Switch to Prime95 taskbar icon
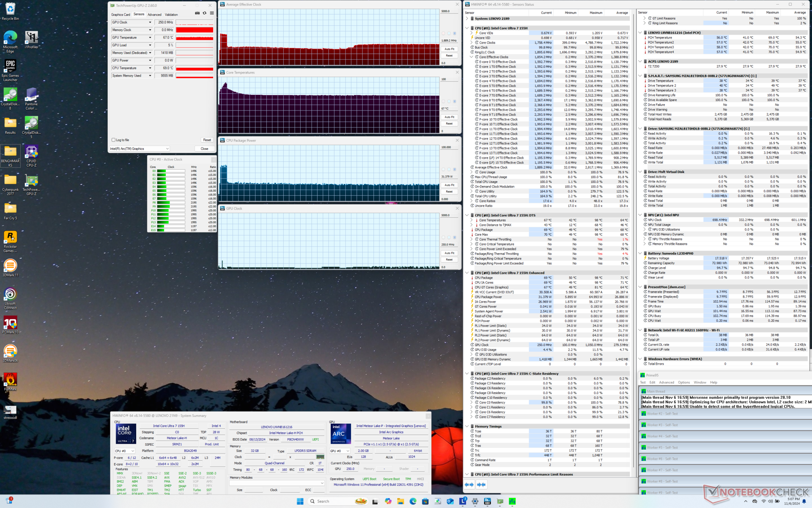This screenshot has height=508, width=812. [x=512, y=501]
